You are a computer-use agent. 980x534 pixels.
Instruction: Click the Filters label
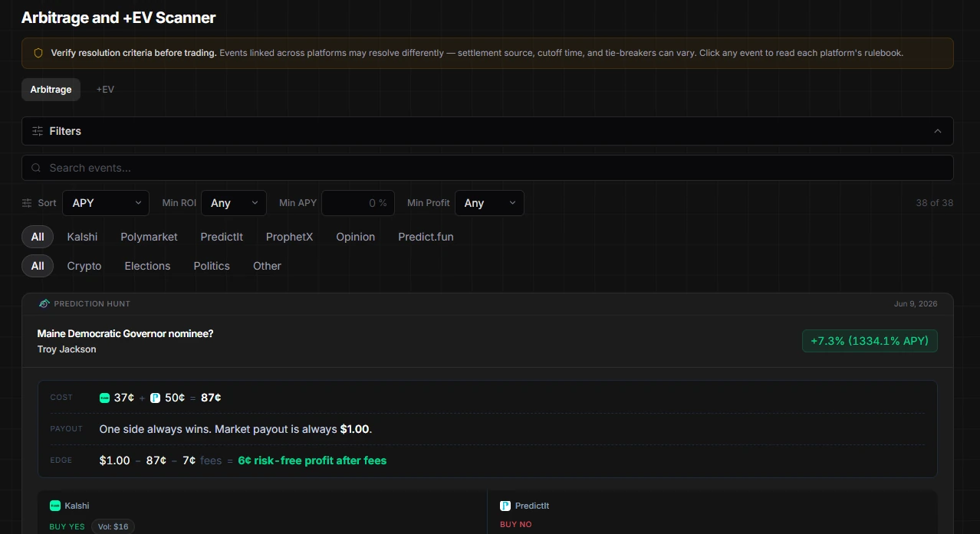[65, 131]
